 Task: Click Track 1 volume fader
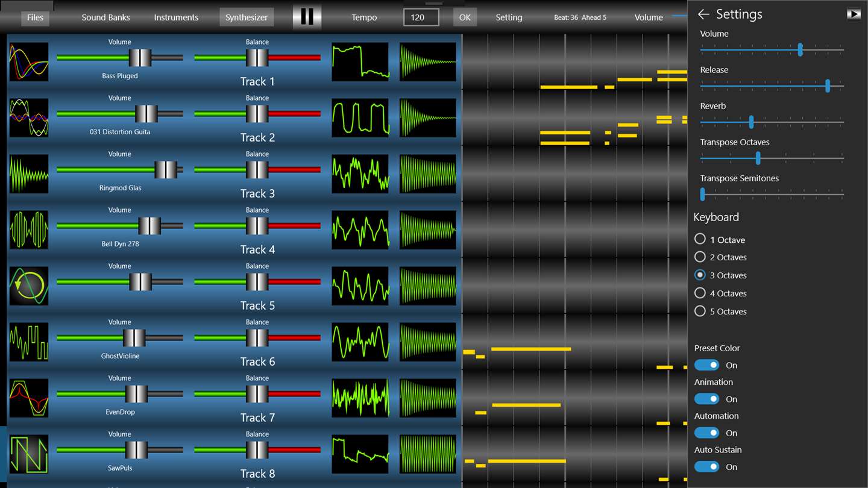pyautogui.click(x=140, y=58)
